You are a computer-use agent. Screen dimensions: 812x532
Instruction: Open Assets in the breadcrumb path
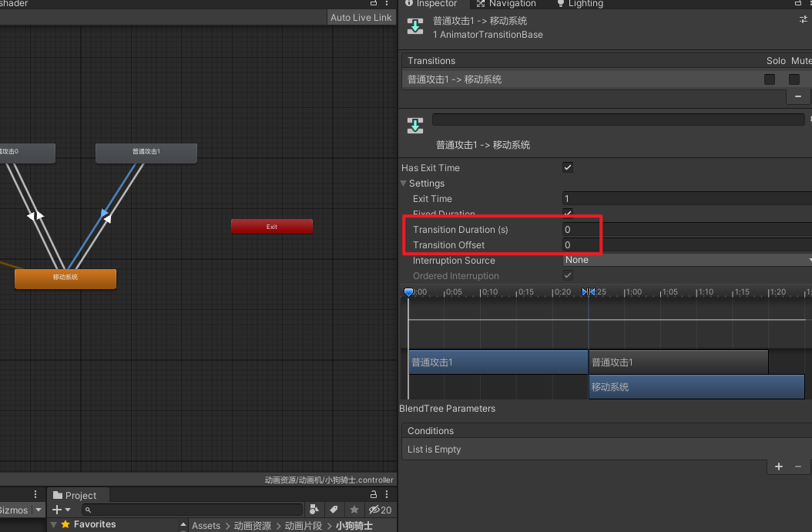(x=206, y=525)
